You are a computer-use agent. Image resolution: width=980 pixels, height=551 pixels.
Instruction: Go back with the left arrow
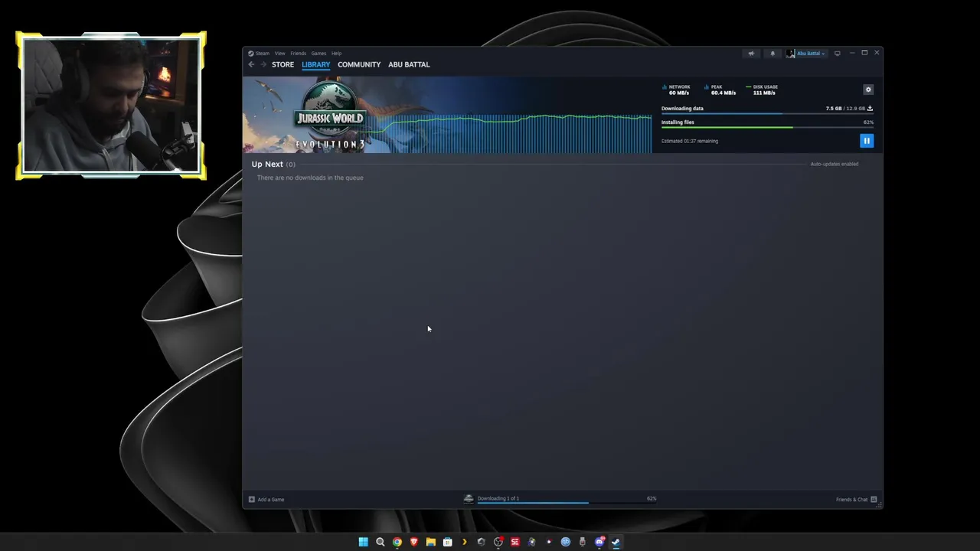pyautogui.click(x=251, y=64)
